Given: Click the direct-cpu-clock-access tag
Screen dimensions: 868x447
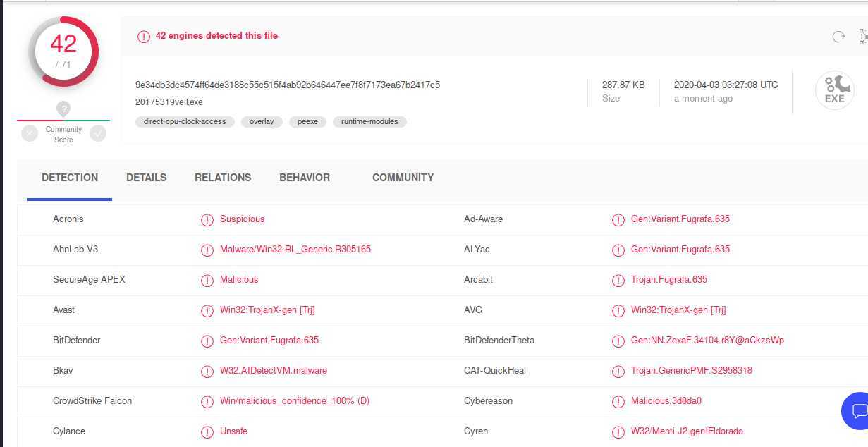Looking at the screenshot, I should click(x=185, y=122).
